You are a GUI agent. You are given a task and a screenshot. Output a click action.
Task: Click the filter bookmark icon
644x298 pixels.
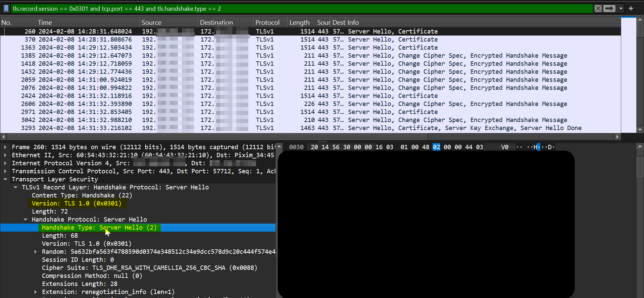pos(6,8)
